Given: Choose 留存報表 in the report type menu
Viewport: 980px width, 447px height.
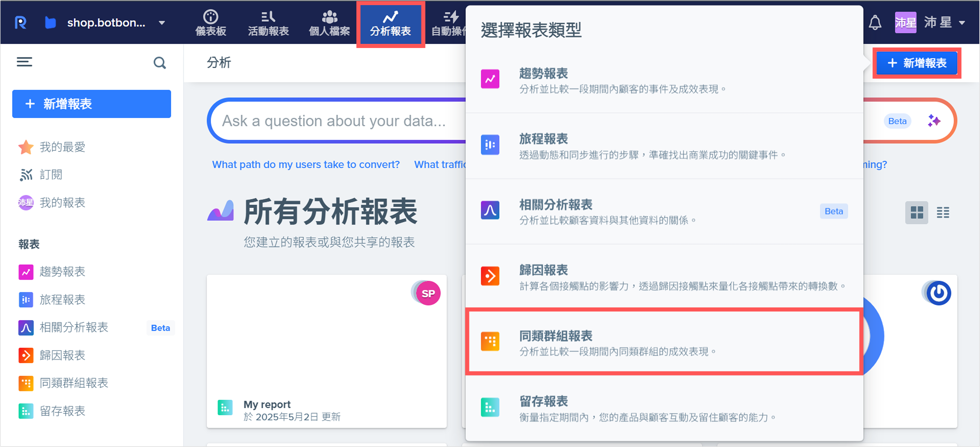Looking at the screenshot, I should click(664, 408).
